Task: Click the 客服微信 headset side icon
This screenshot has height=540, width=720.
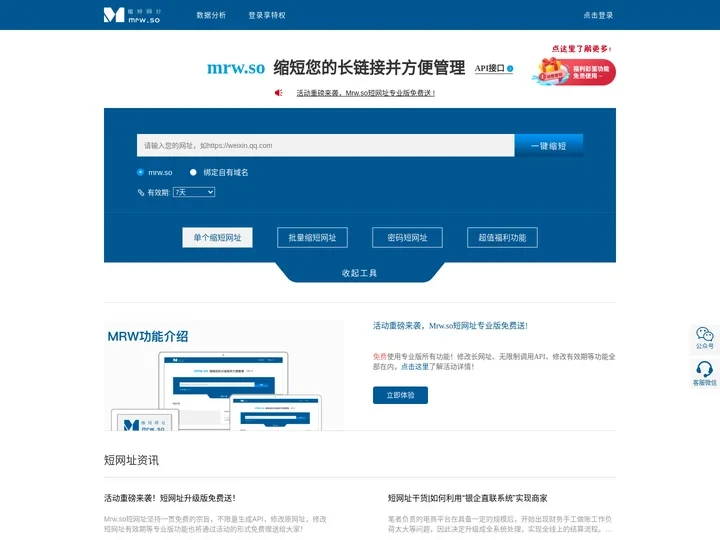Action: click(704, 374)
